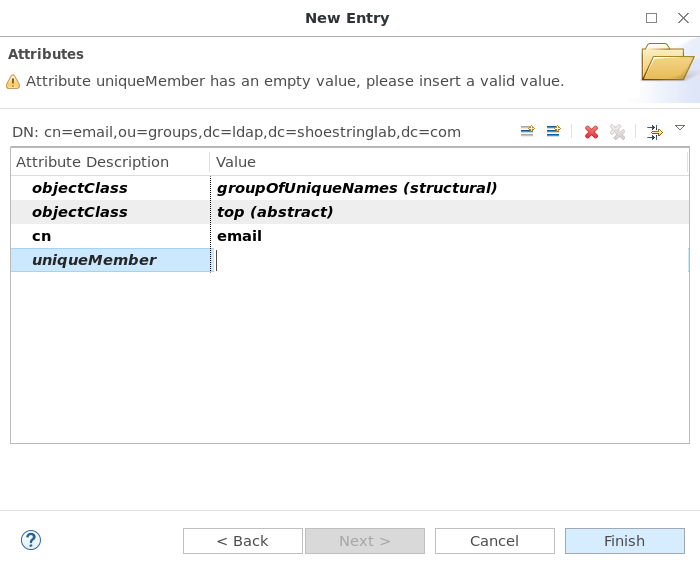
Task: Click the greyed-out Delete All Values icon
Action: (x=617, y=132)
